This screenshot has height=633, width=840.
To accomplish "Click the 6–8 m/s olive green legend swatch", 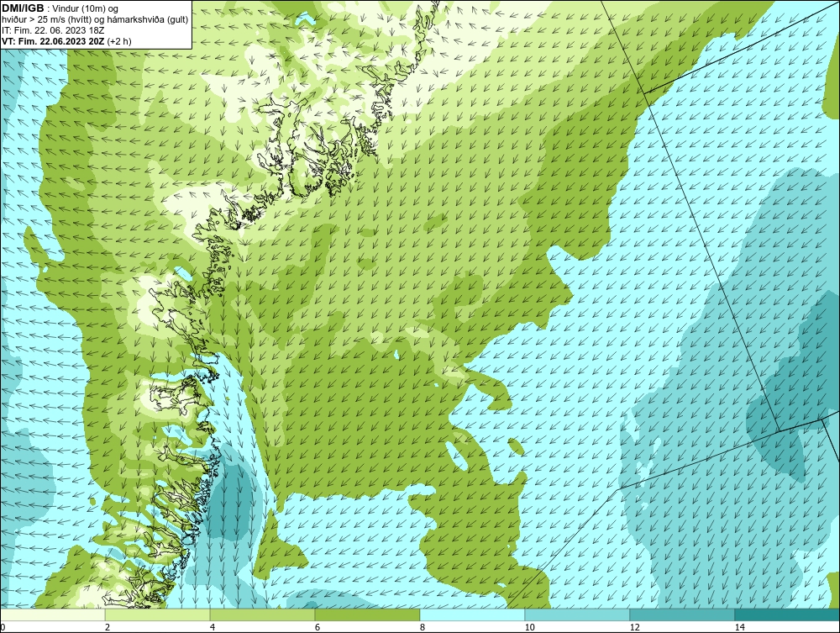I will click(368, 615).
